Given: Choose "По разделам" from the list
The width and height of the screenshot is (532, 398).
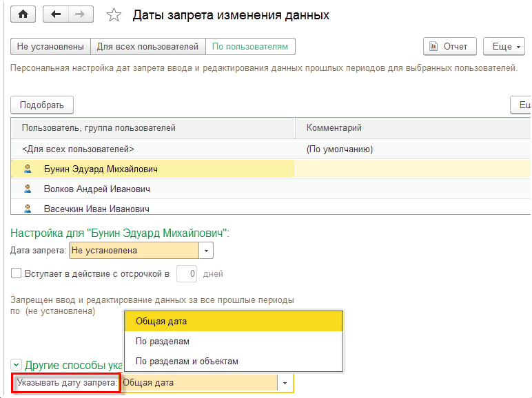Looking at the screenshot, I should pos(163,341).
